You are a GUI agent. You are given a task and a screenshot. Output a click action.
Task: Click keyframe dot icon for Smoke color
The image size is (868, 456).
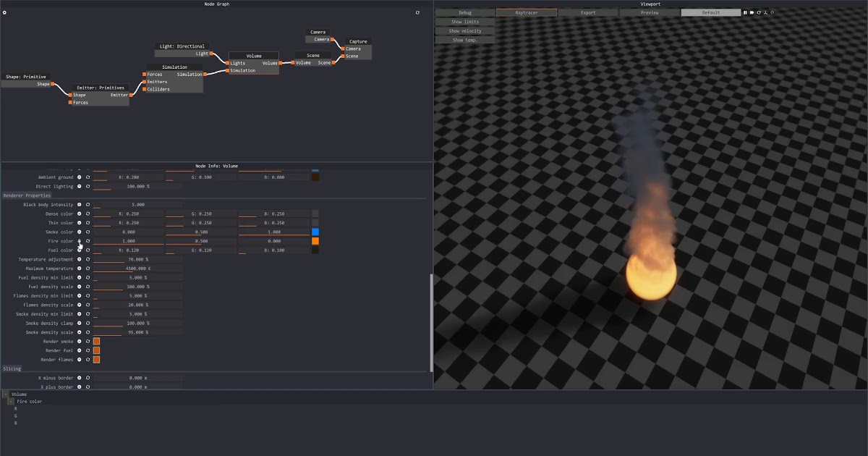(x=80, y=232)
